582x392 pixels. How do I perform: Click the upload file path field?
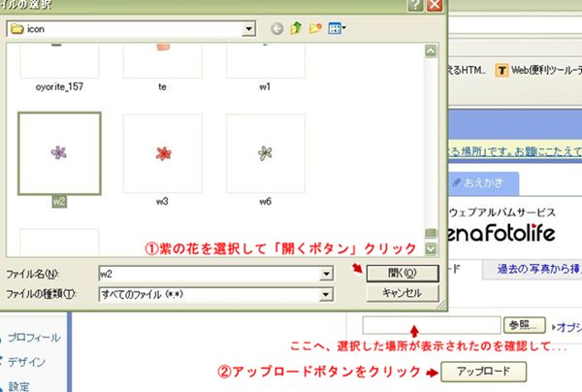[x=432, y=325]
